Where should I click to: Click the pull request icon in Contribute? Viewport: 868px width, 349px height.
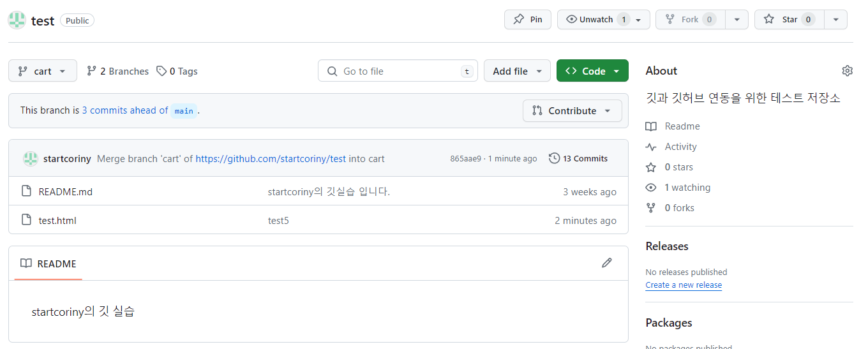click(537, 110)
